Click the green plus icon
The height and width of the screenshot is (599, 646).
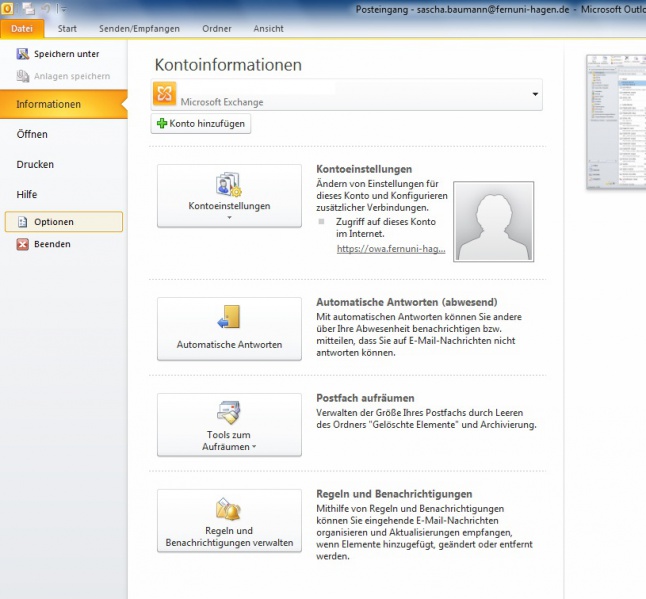(162, 123)
